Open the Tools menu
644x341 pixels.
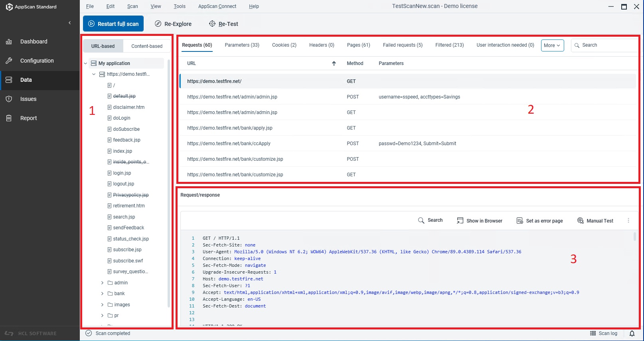pos(180,6)
